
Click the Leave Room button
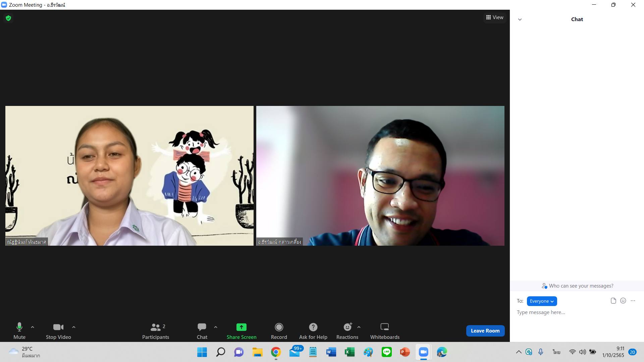click(485, 330)
